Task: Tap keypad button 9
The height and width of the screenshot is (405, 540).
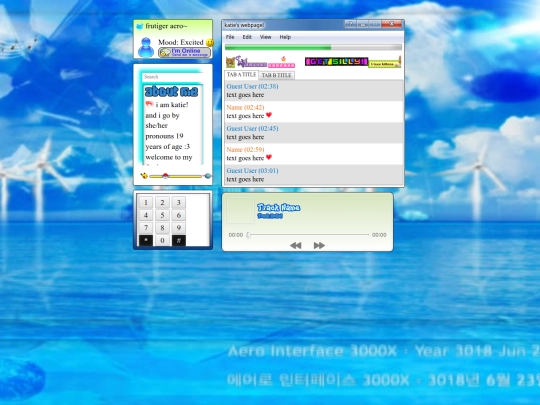Action: coord(179,228)
